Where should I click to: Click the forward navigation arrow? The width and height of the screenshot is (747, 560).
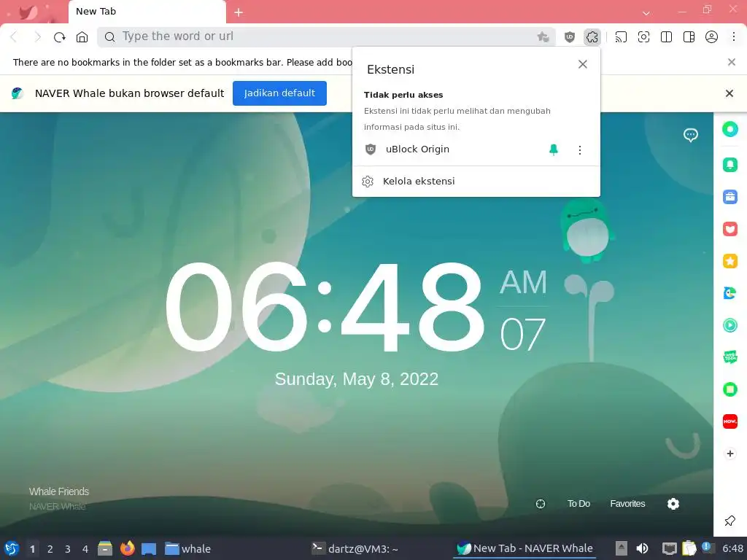[37, 37]
